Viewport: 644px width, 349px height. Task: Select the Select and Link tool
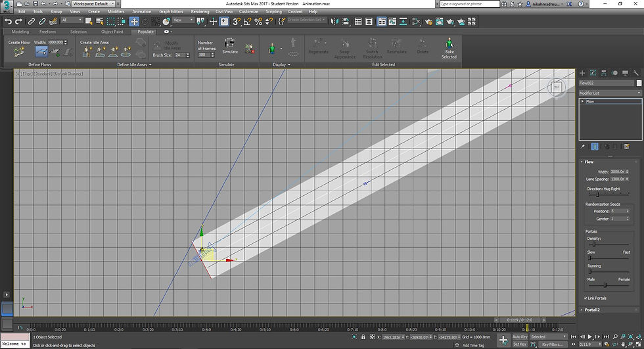click(32, 21)
